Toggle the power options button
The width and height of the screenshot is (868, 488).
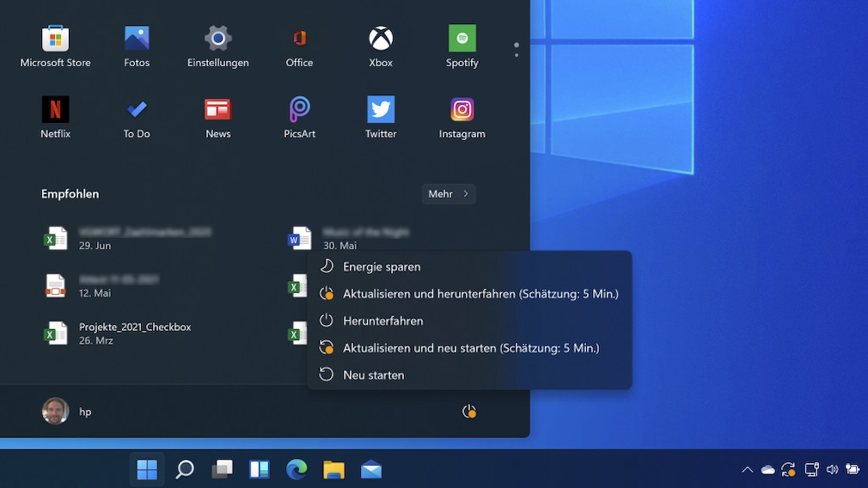click(468, 412)
